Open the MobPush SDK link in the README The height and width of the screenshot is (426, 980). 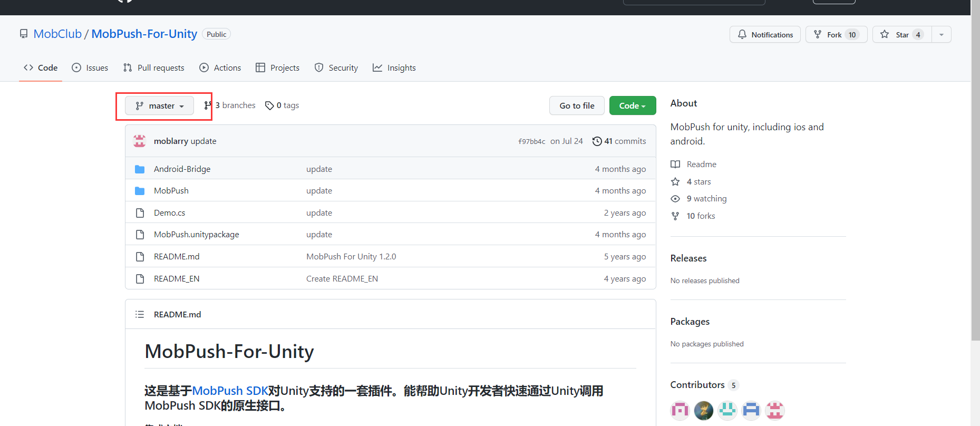[230, 391]
